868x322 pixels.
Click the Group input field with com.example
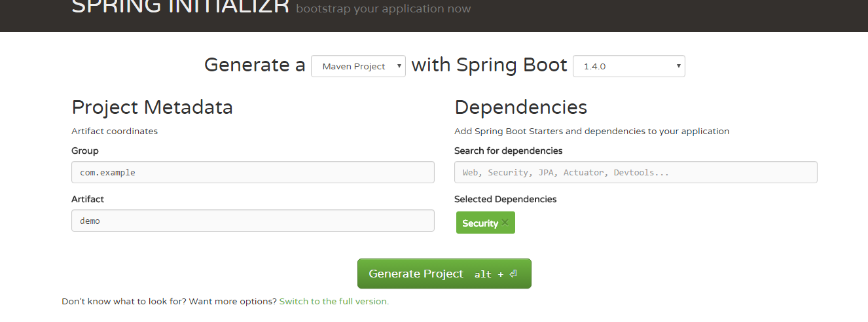(x=253, y=172)
